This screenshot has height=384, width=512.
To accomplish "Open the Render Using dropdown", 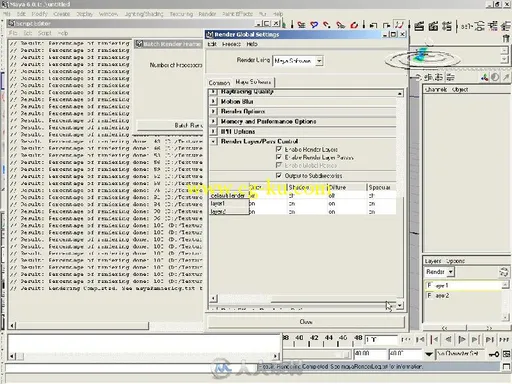I will [319, 61].
